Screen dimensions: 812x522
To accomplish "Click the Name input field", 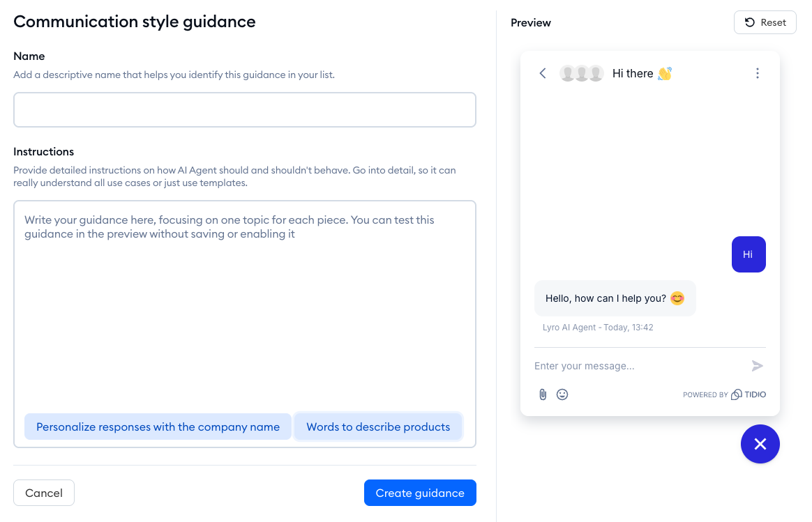I will point(244,109).
